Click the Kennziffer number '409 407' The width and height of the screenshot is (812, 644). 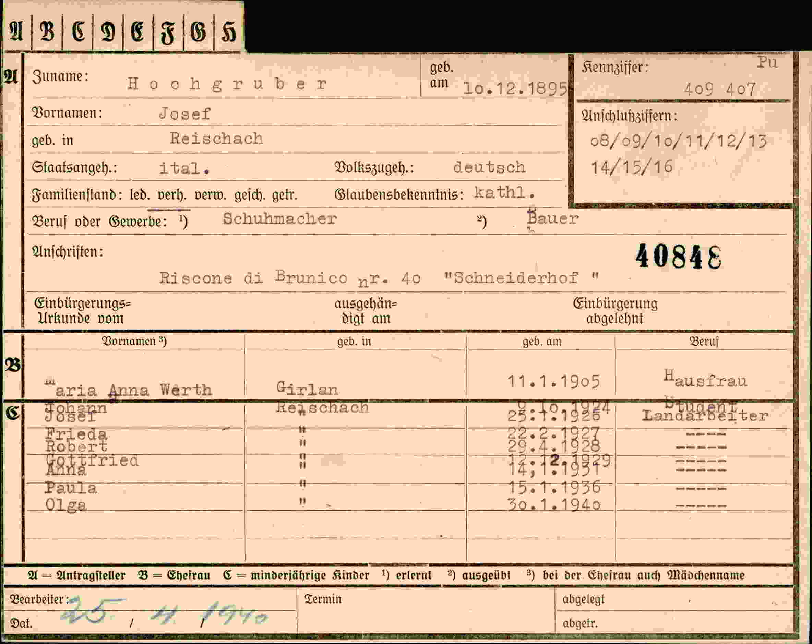pos(720,90)
